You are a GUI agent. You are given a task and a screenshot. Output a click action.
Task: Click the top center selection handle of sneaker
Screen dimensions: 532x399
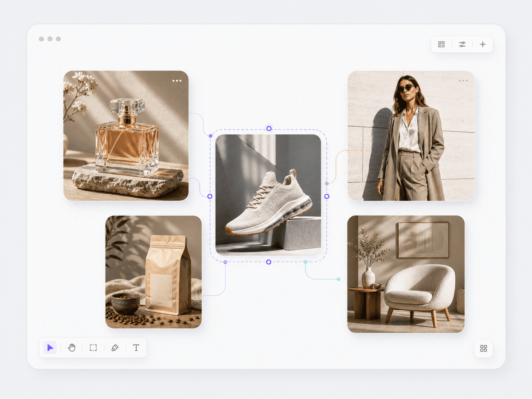269,129
